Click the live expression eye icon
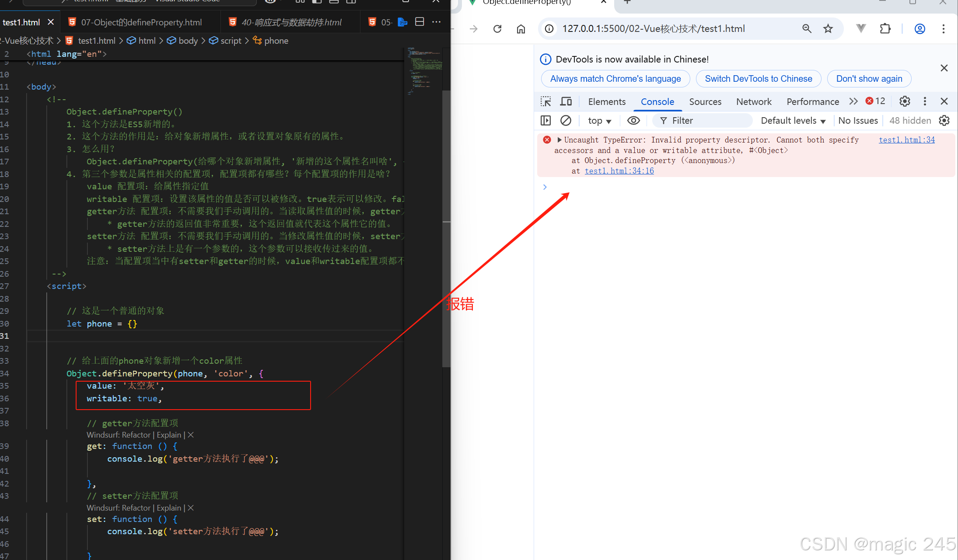958x560 pixels. 633,120
